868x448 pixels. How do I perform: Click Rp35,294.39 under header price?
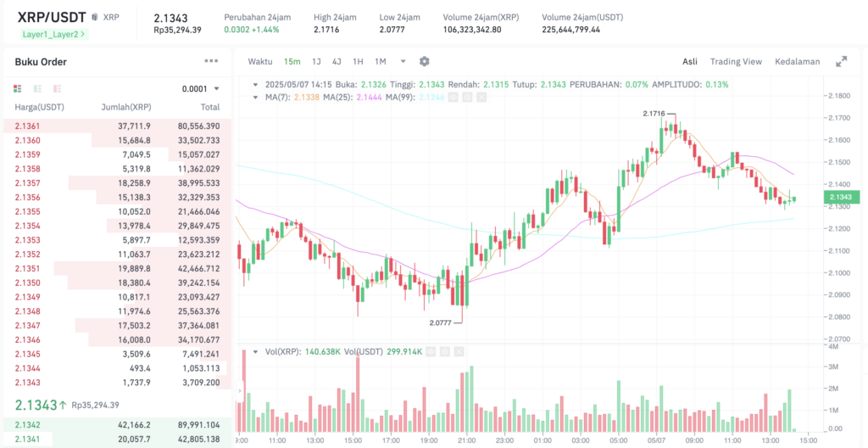(178, 30)
